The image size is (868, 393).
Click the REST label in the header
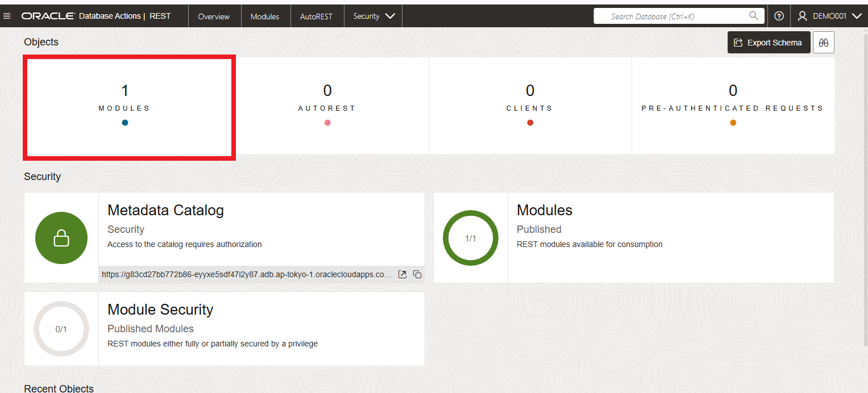[x=160, y=16]
